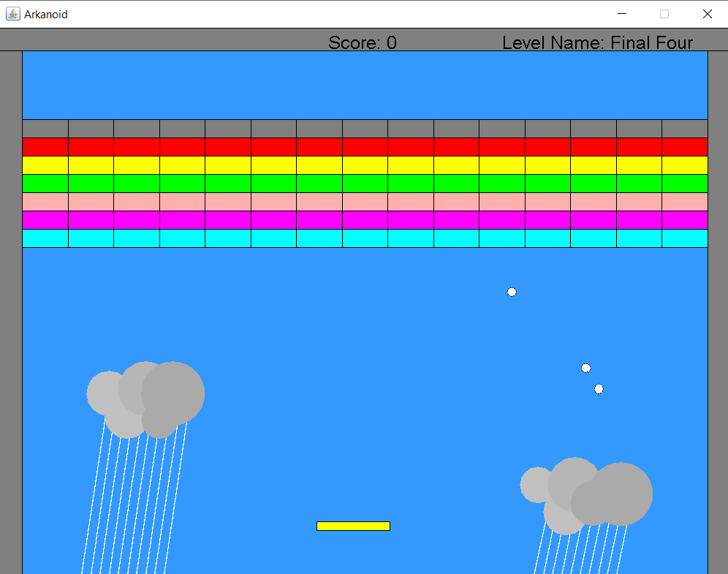Click the lowest white ball
The height and width of the screenshot is (574, 728).
click(599, 388)
